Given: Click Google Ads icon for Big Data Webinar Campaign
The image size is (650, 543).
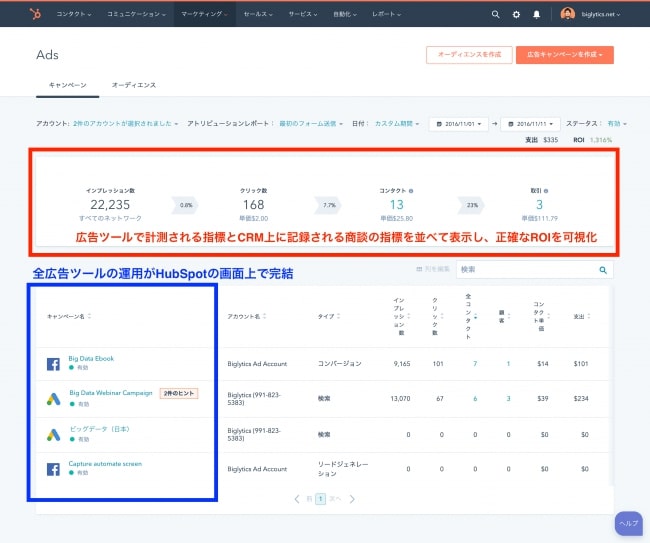Looking at the screenshot, I should 53,399.
